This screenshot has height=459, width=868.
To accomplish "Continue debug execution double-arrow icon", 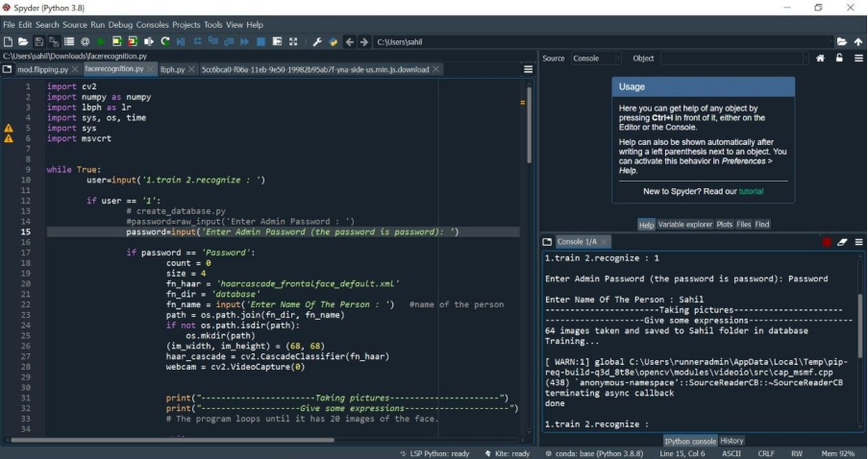I will (x=245, y=41).
